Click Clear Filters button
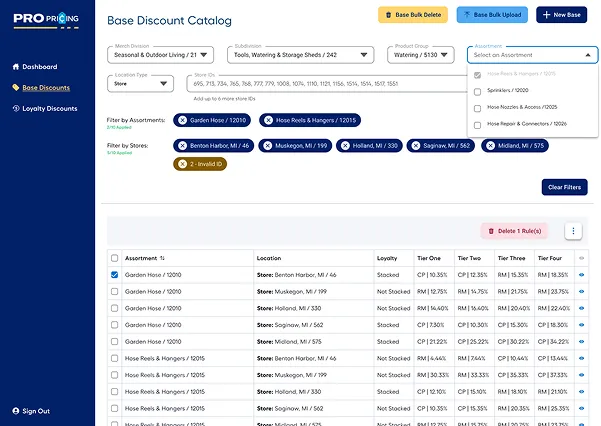 coord(565,187)
